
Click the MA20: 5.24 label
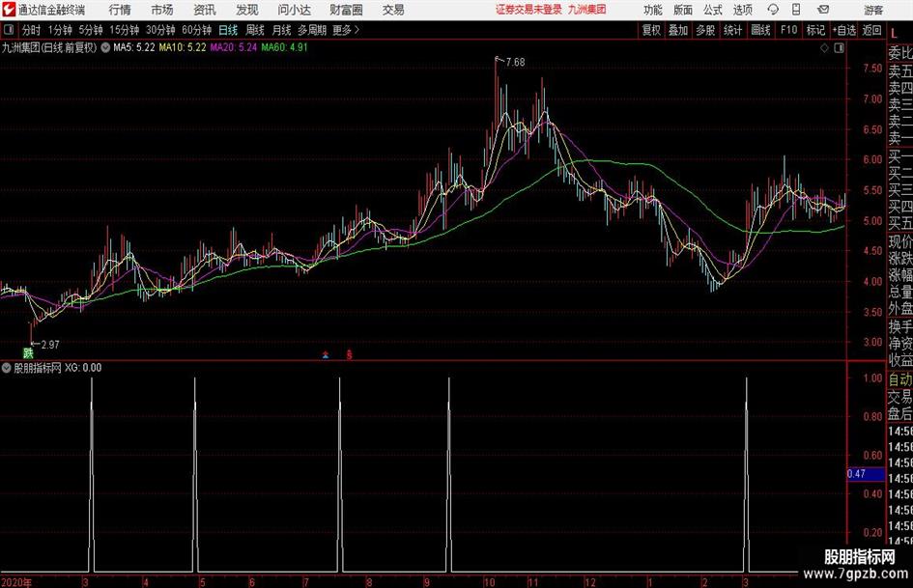[234, 47]
